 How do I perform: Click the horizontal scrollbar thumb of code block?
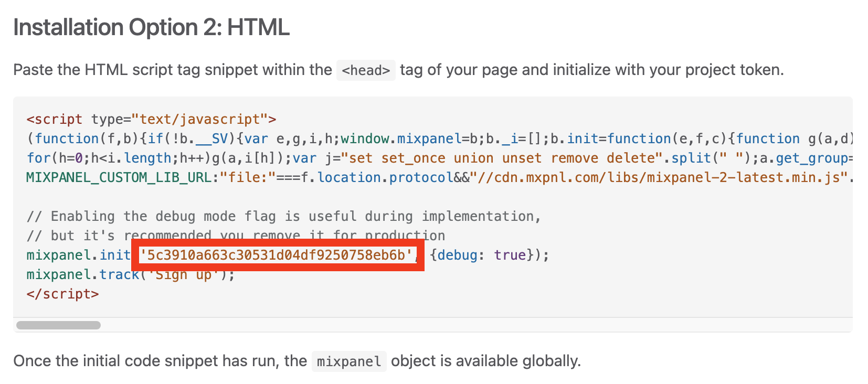coord(58,325)
